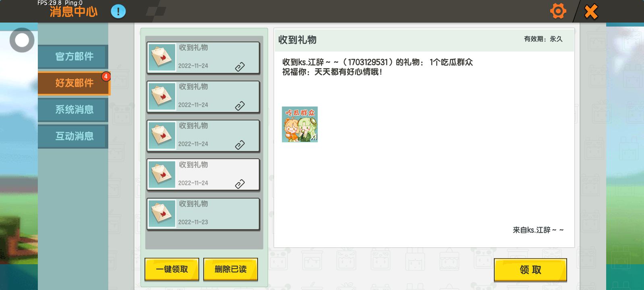
Task: Click the attachment icon on the first gift mail
Action: [x=240, y=67]
